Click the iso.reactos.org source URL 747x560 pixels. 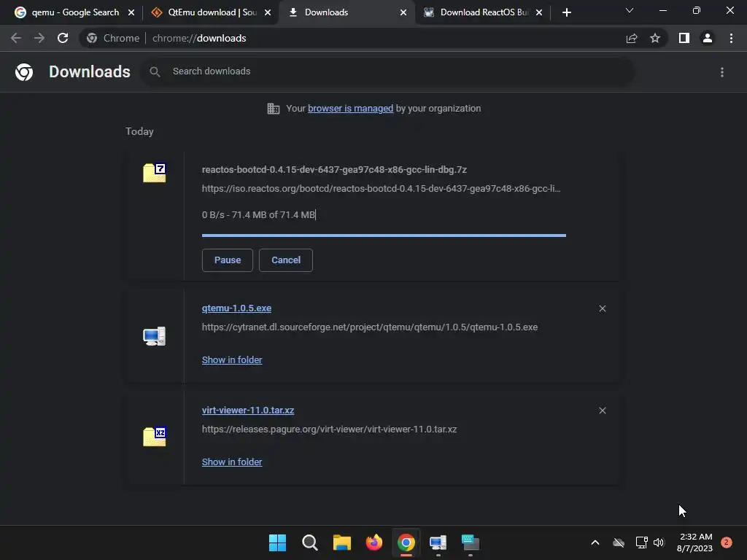381,189
